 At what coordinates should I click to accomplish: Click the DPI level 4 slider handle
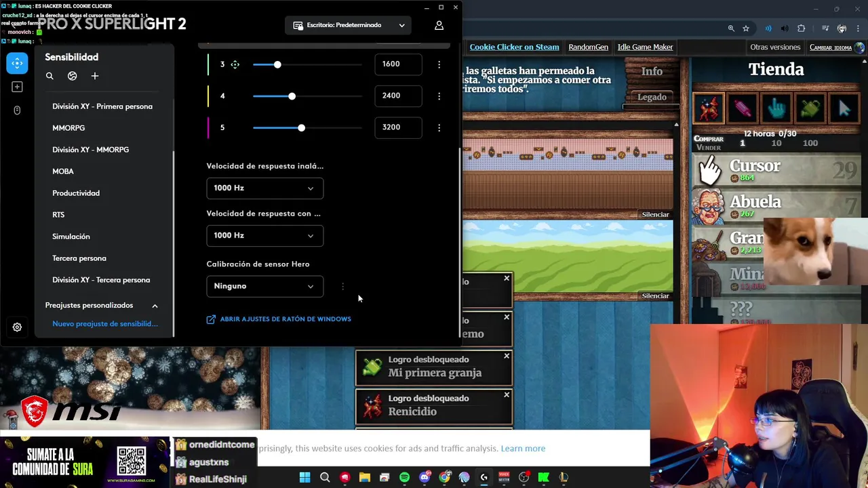tap(292, 96)
